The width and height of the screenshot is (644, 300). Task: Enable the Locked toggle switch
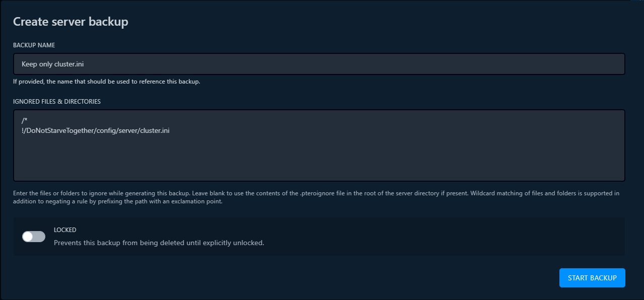coord(34,237)
